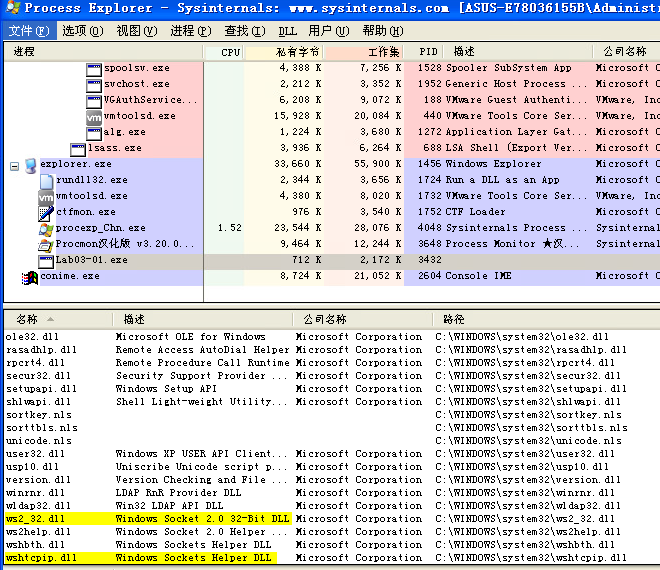Select the rasadhlp.dll entry
660x570 pixels.
pos(42,350)
